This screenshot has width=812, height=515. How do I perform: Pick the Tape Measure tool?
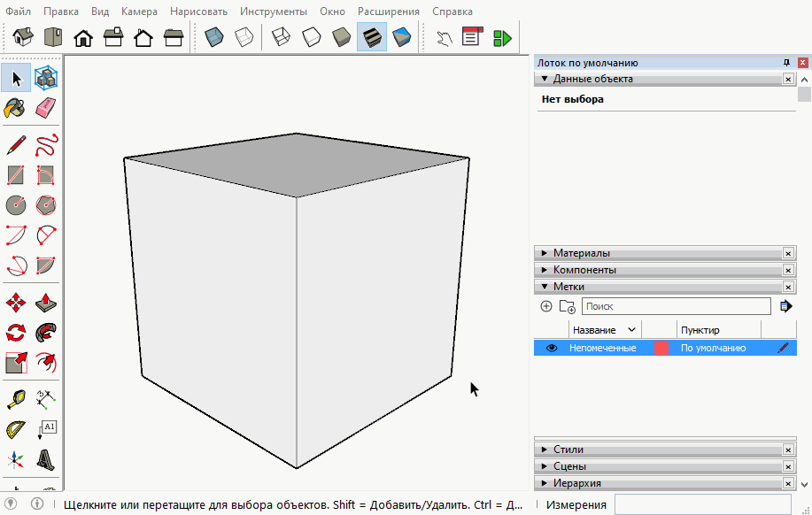point(15,399)
